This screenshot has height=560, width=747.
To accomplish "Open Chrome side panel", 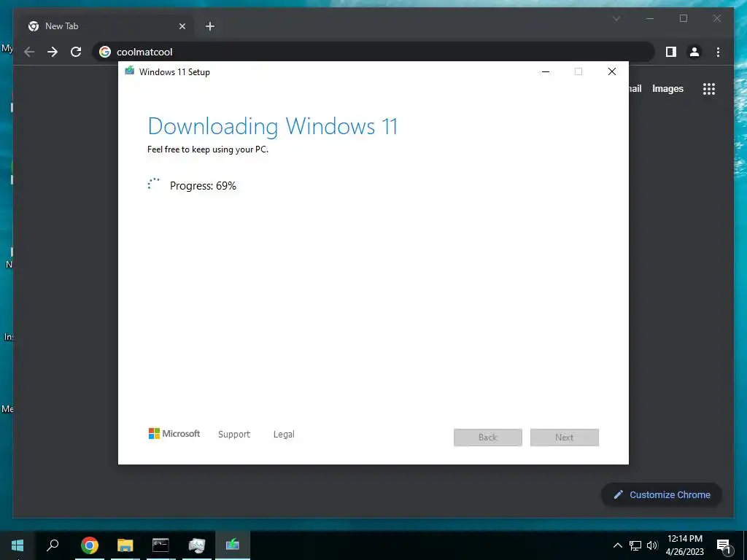I will click(x=671, y=52).
